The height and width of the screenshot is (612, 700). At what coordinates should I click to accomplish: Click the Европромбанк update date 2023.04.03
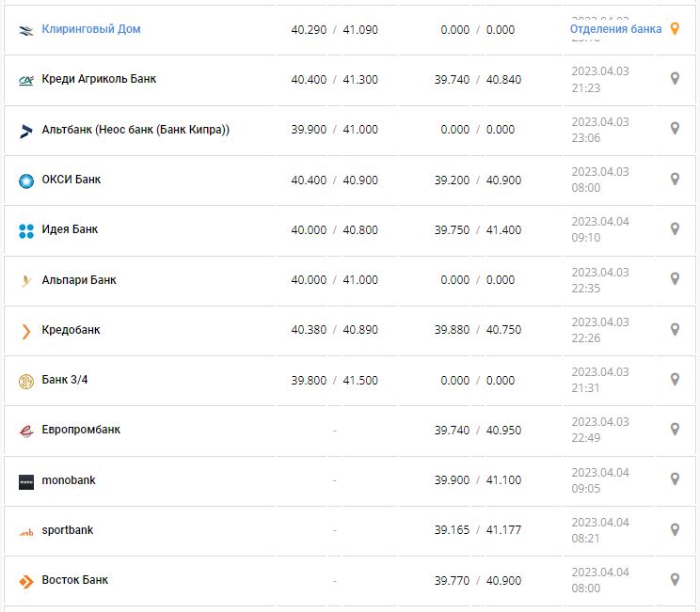click(x=600, y=422)
